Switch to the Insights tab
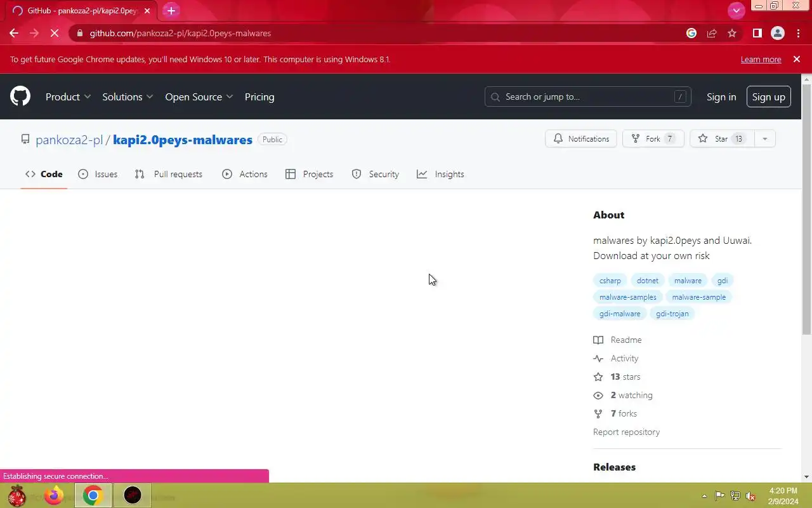 coord(440,174)
